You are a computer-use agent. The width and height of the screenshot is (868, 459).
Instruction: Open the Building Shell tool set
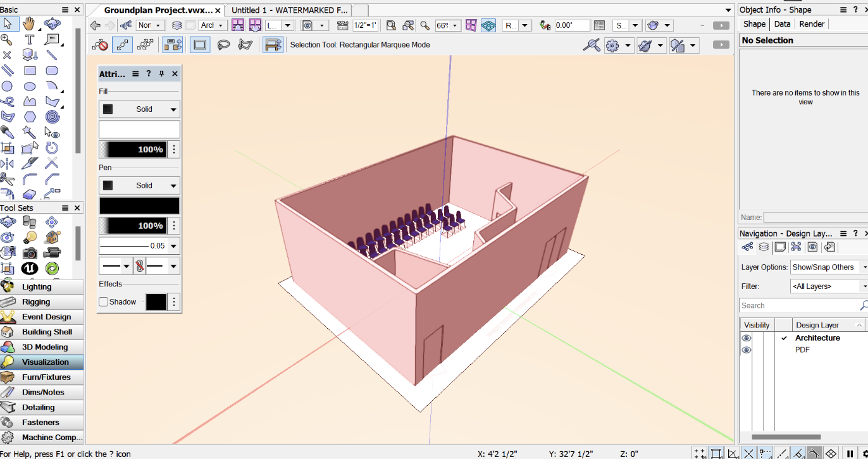coord(42,332)
